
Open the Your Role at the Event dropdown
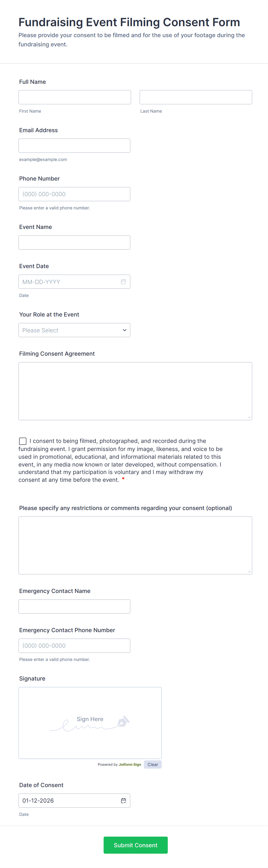tap(74, 330)
